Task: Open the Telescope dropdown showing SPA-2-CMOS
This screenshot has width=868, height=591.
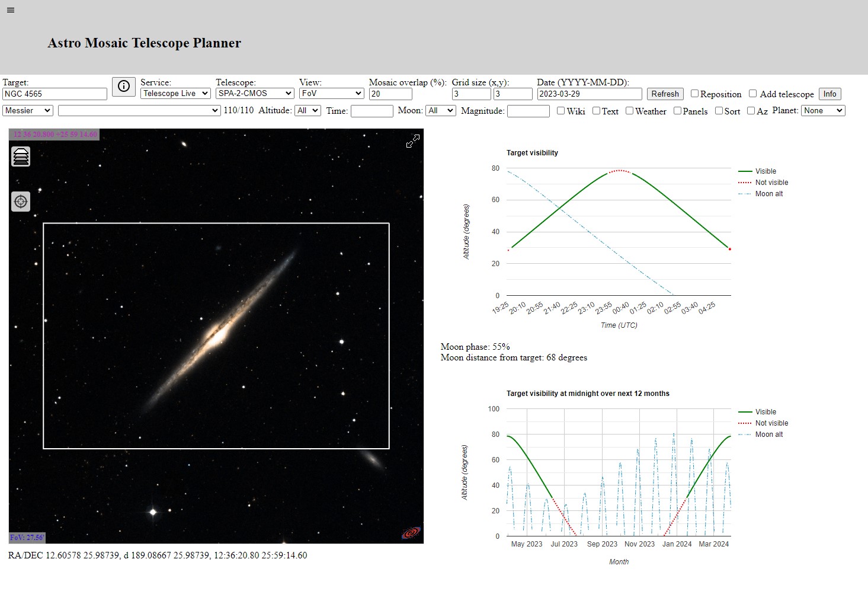Action: point(255,94)
